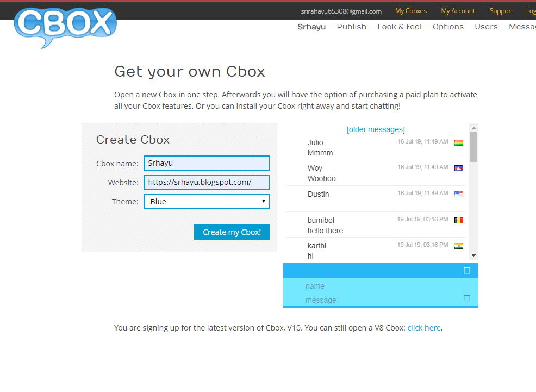This screenshot has height=392, width=536.
Task: Click the chat name input field
Action: coord(381,286)
